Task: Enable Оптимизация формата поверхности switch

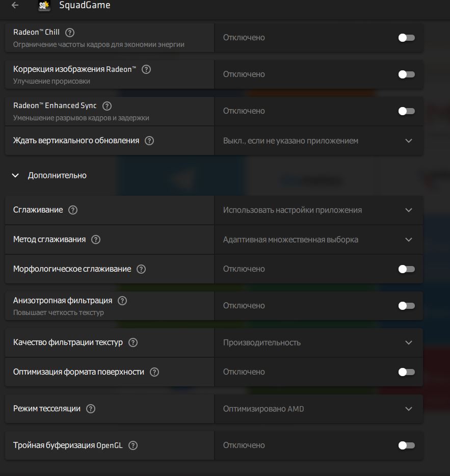Action: (406, 372)
